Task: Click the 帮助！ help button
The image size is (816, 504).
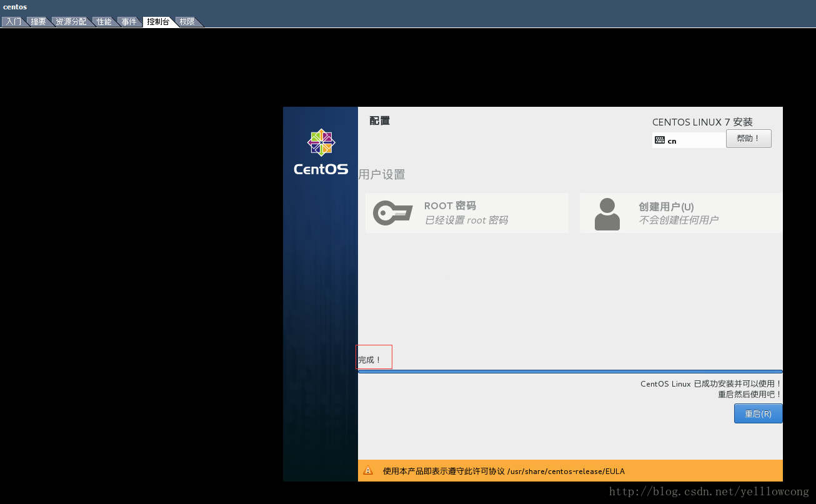Action: click(749, 139)
